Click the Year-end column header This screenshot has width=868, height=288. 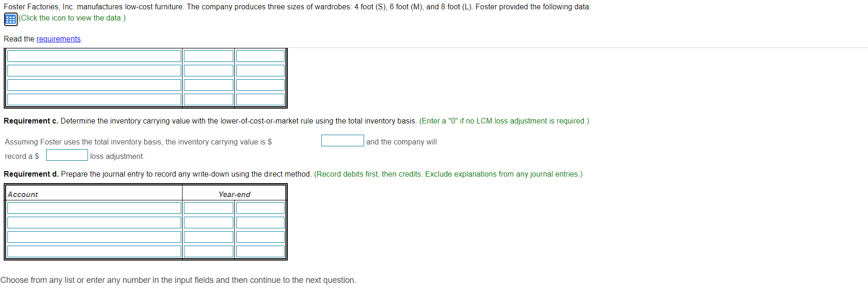coord(235,194)
